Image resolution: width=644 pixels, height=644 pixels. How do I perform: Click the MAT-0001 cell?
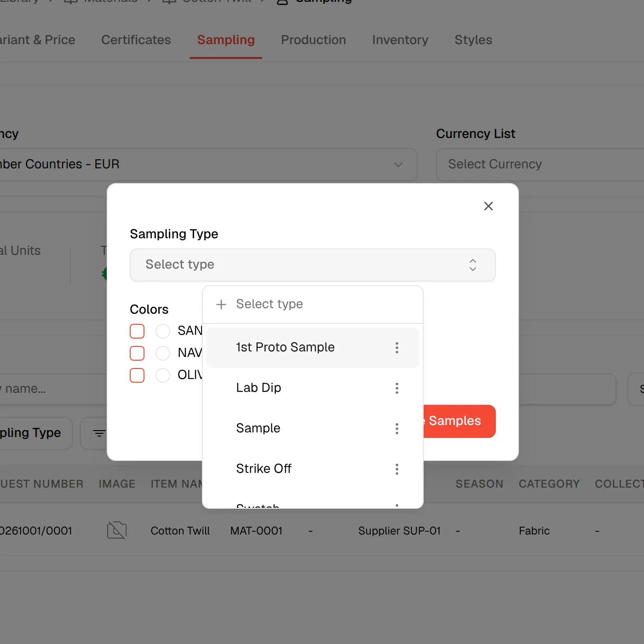click(256, 531)
